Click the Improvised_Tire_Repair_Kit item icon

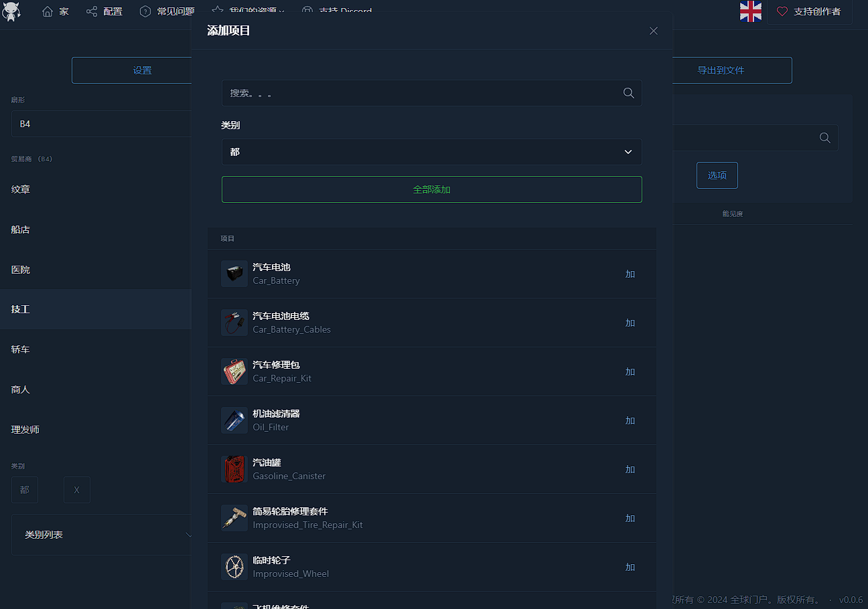[x=234, y=518]
